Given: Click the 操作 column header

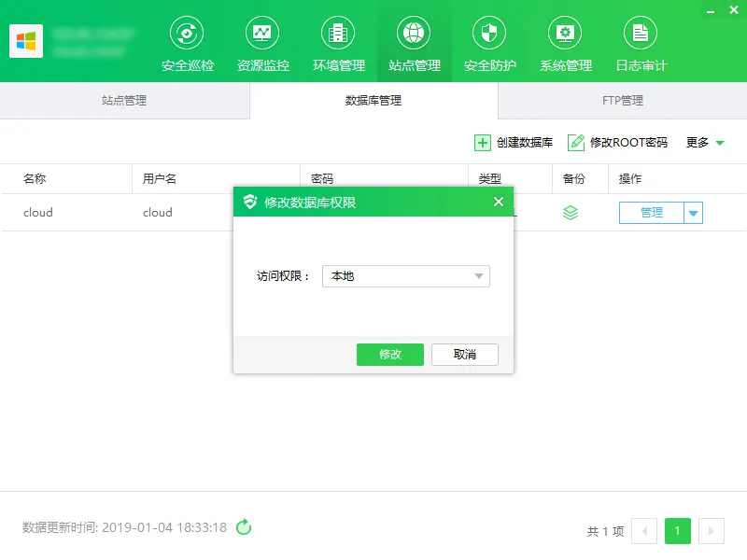Looking at the screenshot, I should click(x=630, y=179).
